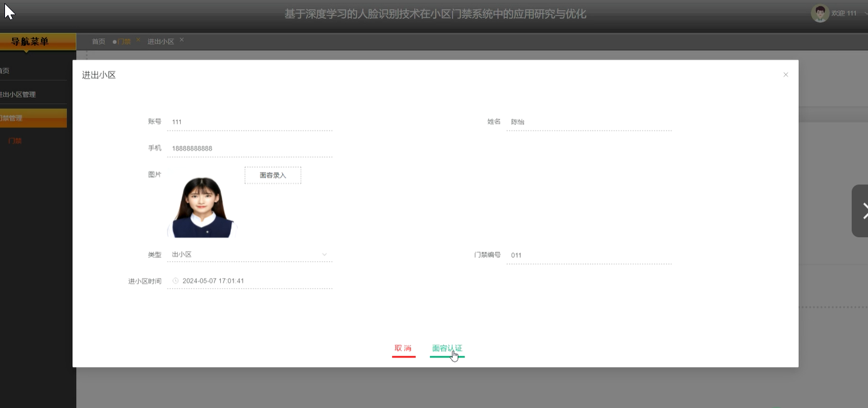Close the 进出小区 dialog with X icon
The width and height of the screenshot is (868, 408).
(785, 75)
